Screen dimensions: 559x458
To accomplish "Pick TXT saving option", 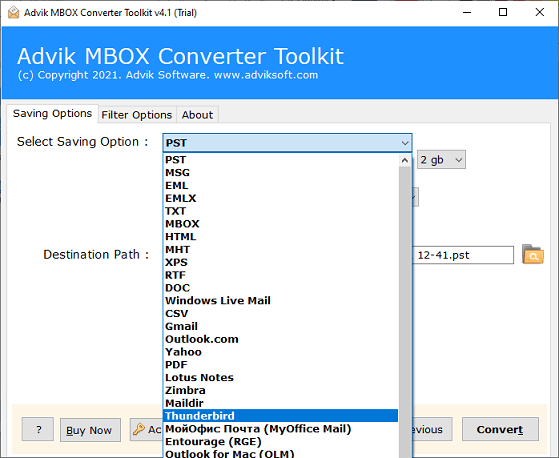I will tap(281, 211).
